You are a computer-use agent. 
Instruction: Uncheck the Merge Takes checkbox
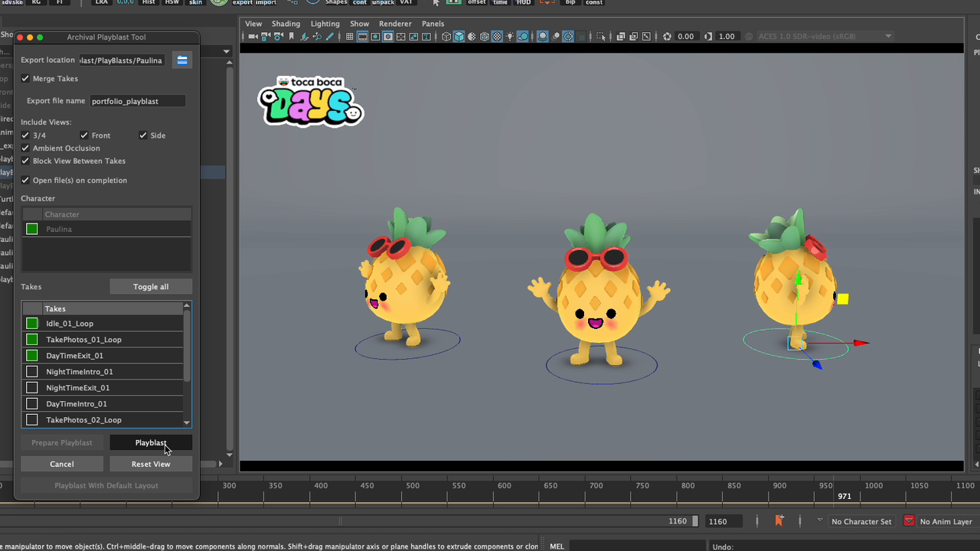coord(25,78)
